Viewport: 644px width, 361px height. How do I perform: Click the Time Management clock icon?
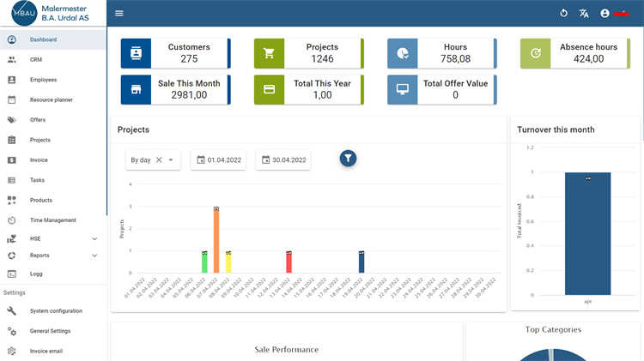coord(12,220)
